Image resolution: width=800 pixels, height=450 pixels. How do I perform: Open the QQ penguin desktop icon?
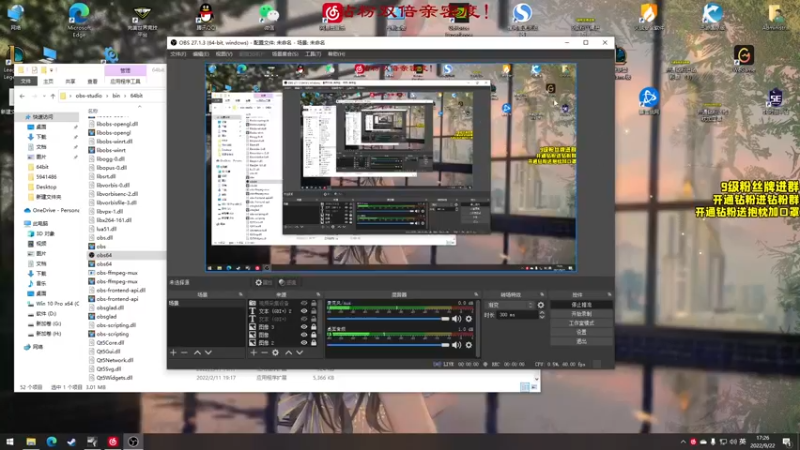pyautogui.click(x=206, y=16)
